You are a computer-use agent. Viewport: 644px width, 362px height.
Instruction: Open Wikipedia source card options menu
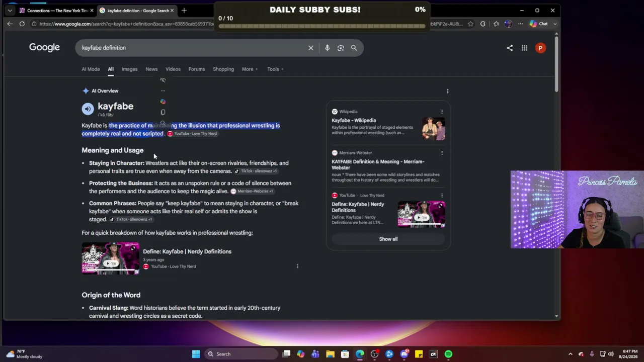pyautogui.click(x=442, y=112)
